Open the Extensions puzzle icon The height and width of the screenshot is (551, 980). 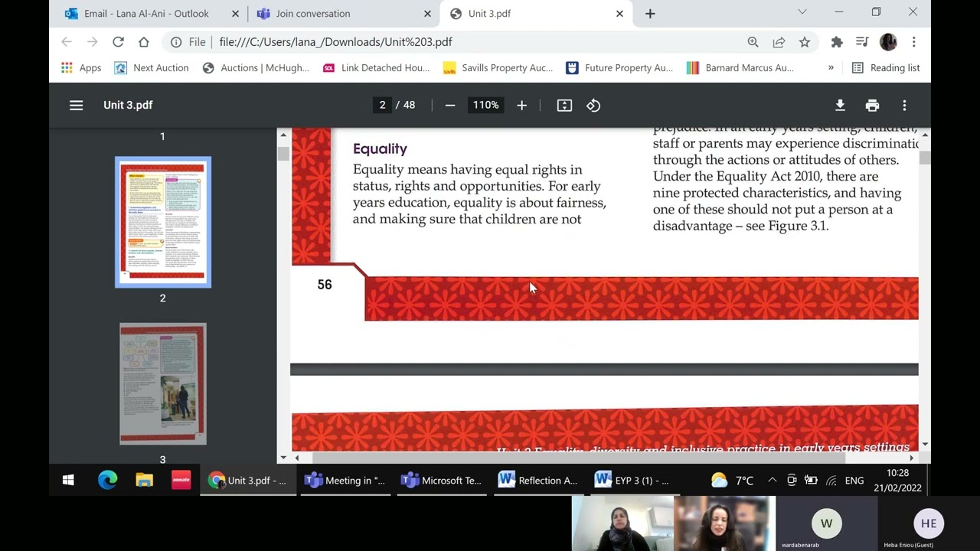pyautogui.click(x=837, y=42)
